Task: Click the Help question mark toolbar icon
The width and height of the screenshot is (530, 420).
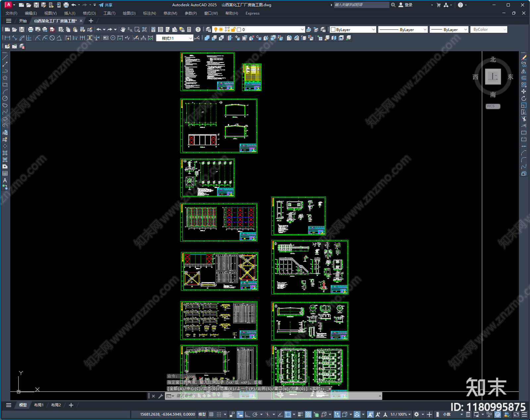Action: [x=198, y=29]
